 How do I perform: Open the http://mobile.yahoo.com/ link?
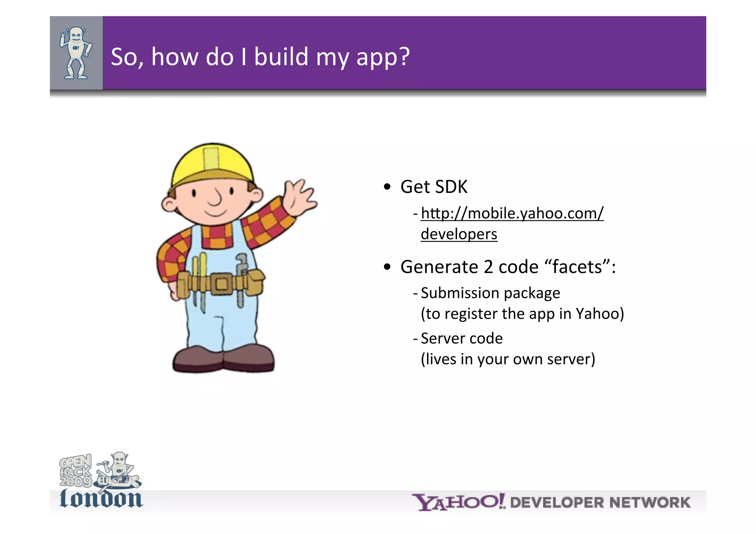coord(512,213)
